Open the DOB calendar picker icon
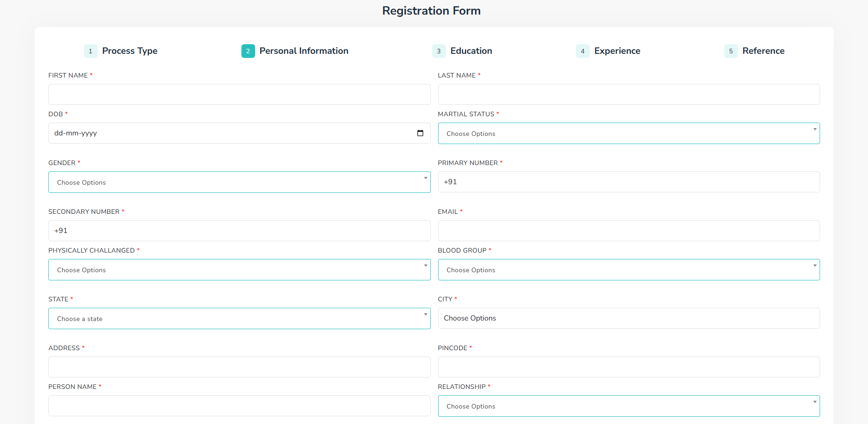 420,133
